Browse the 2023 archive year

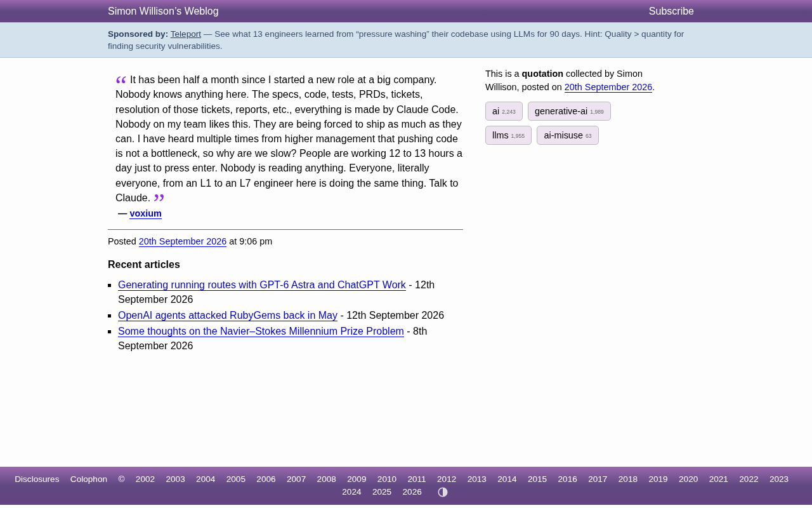(x=779, y=479)
